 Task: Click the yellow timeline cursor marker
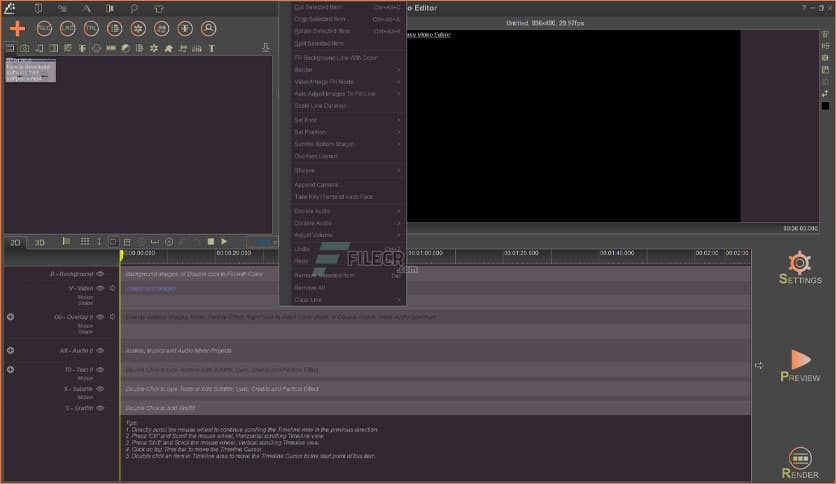122,256
